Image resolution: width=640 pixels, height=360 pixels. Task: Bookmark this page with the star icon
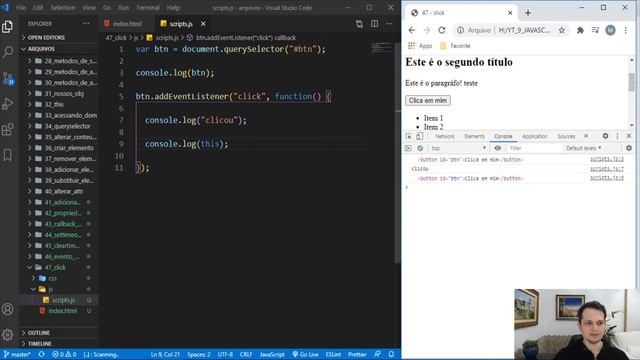click(x=562, y=30)
